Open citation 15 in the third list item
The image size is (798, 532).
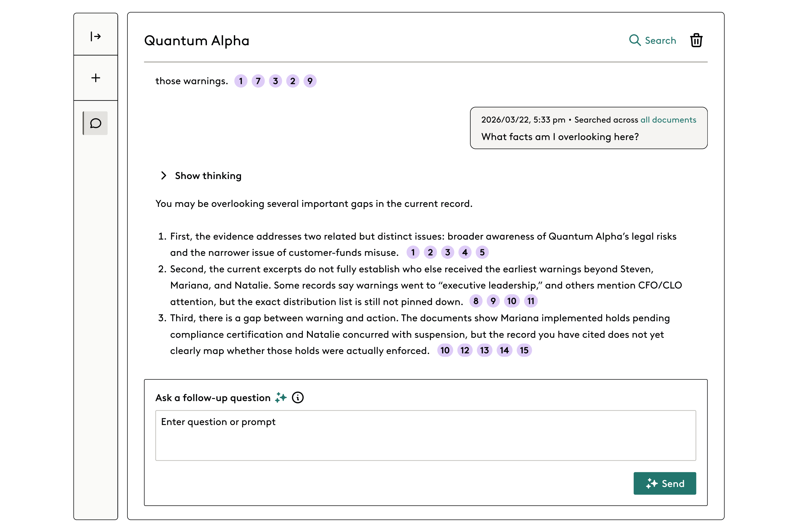coord(524,350)
